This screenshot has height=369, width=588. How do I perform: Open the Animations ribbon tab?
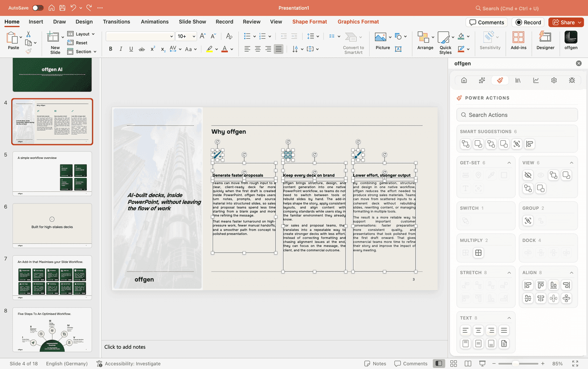tap(155, 22)
